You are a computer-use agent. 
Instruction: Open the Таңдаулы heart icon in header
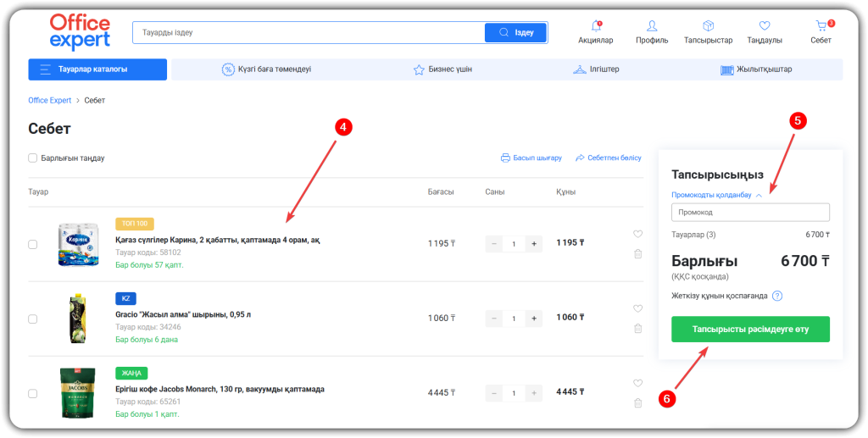[x=765, y=26]
